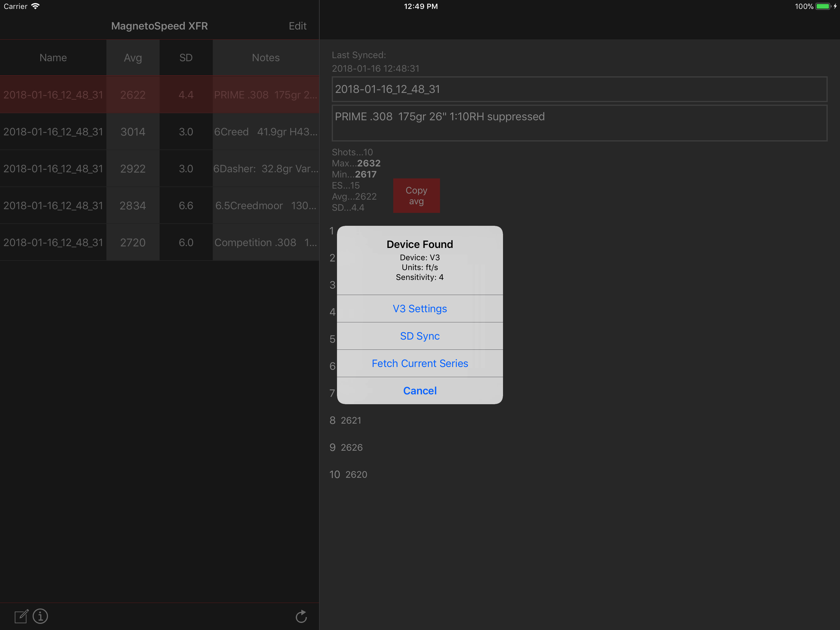Choose SD Sync option
Viewport: 840px width, 630px height.
[x=420, y=336]
